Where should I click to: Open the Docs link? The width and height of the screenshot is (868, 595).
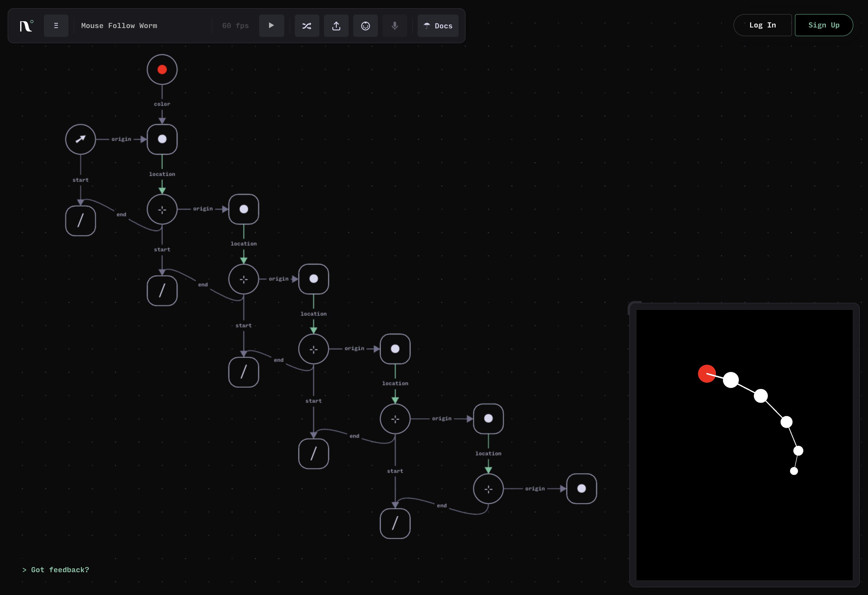[438, 26]
